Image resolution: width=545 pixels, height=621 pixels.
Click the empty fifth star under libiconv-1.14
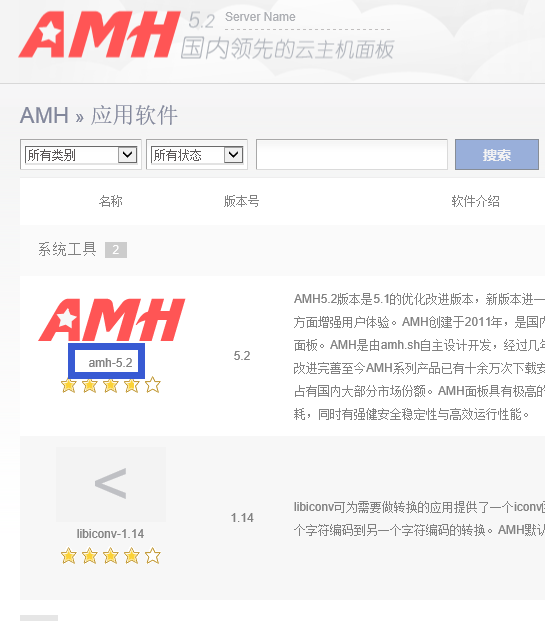152,556
